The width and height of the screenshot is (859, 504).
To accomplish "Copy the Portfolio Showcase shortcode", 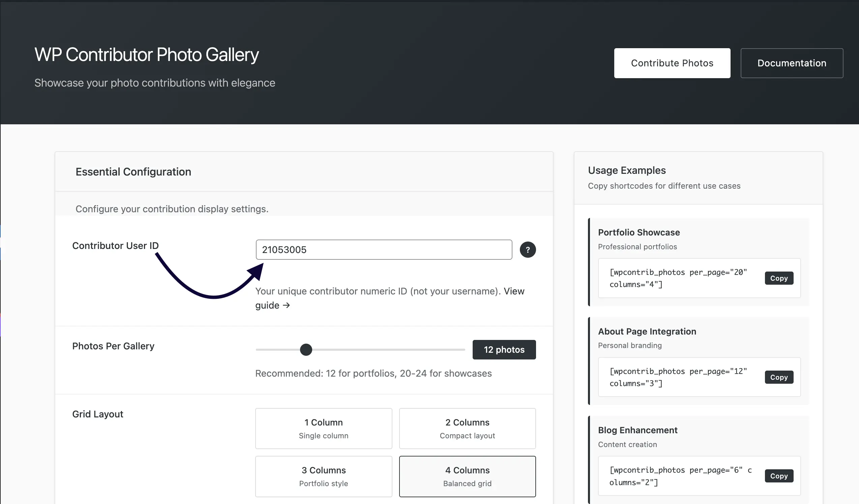I will coord(778,278).
